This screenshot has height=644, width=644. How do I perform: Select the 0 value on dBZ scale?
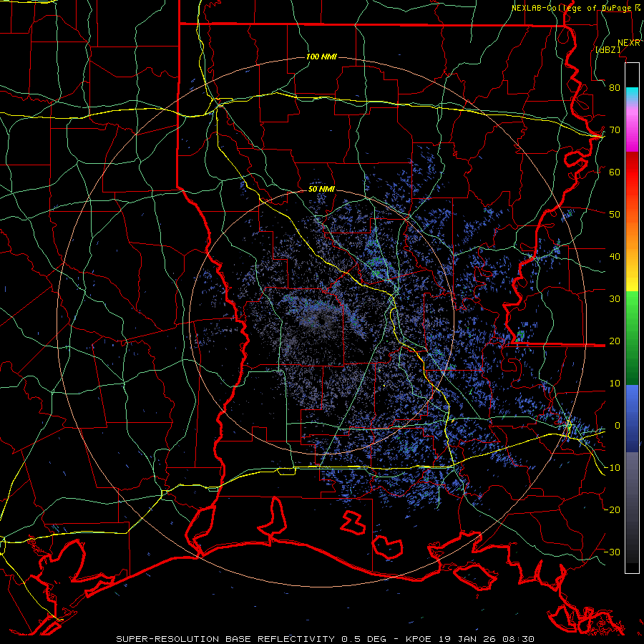click(x=618, y=426)
